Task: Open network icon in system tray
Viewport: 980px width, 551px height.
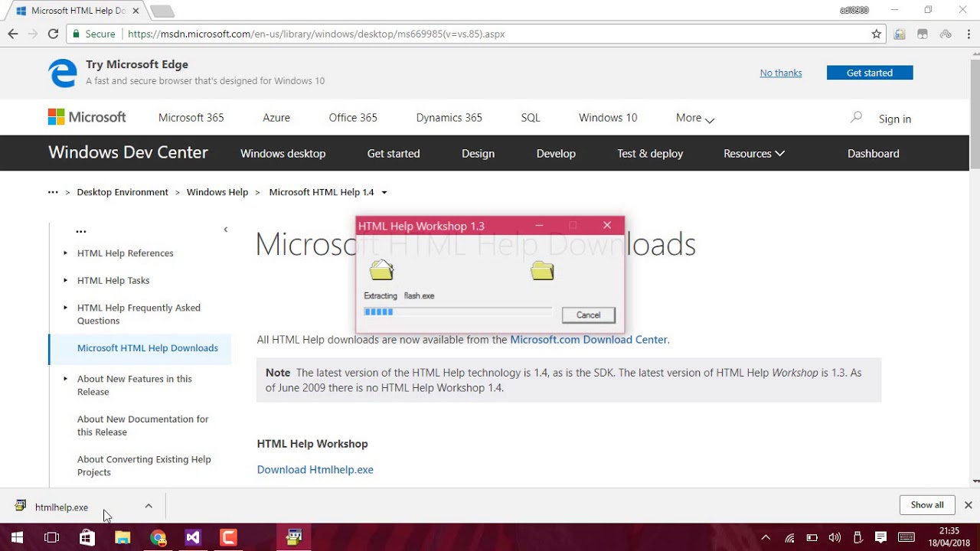Action: (x=789, y=537)
